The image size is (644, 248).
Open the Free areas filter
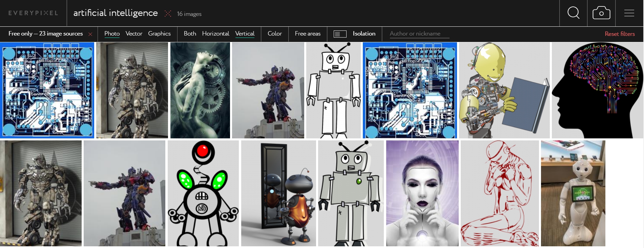click(x=308, y=33)
